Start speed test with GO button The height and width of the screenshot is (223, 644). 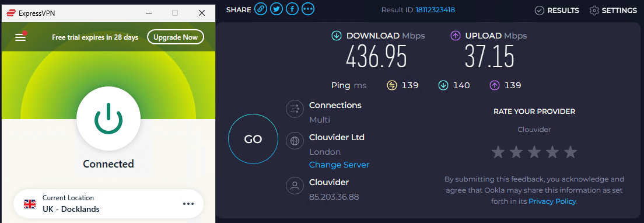coord(253,139)
